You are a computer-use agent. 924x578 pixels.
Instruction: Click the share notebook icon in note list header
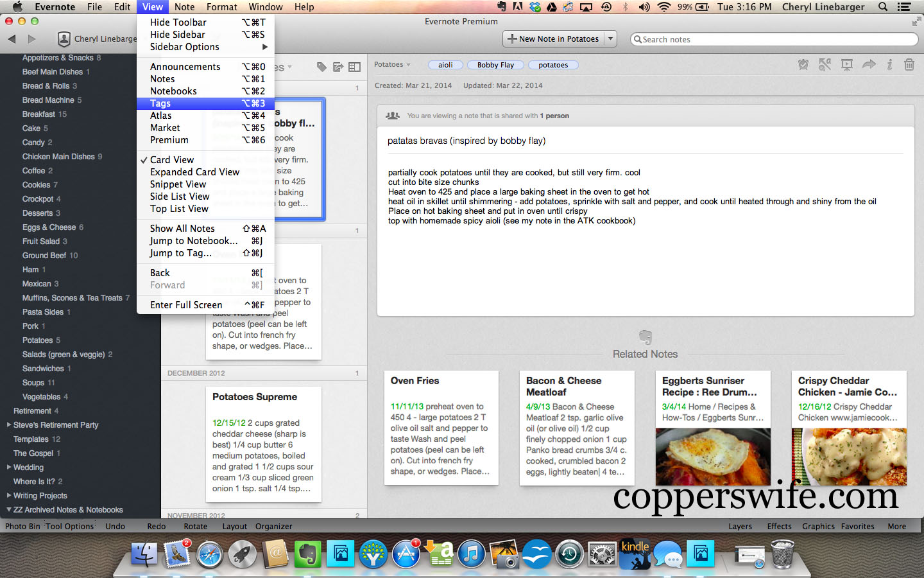[x=338, y=67]
